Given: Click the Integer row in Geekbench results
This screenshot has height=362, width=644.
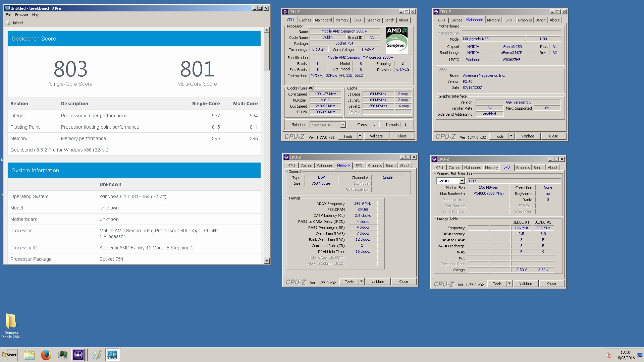Looking at the screenshot, I should point(134,116).
